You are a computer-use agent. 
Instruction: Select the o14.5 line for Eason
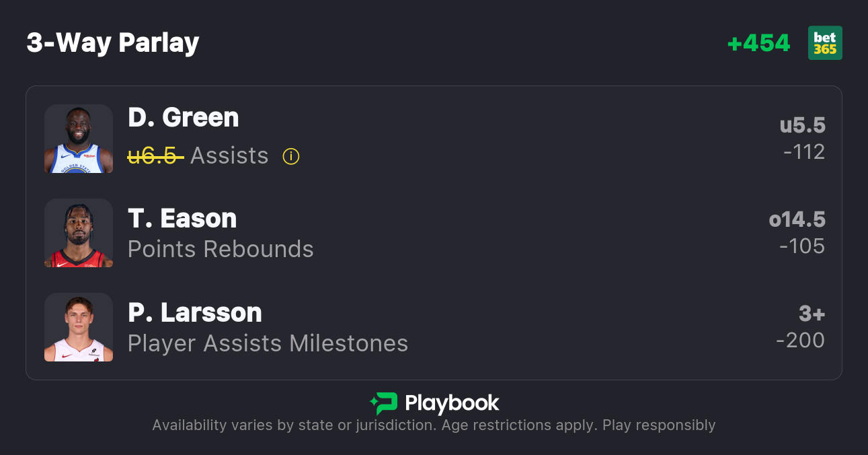[x=797, y=219]
